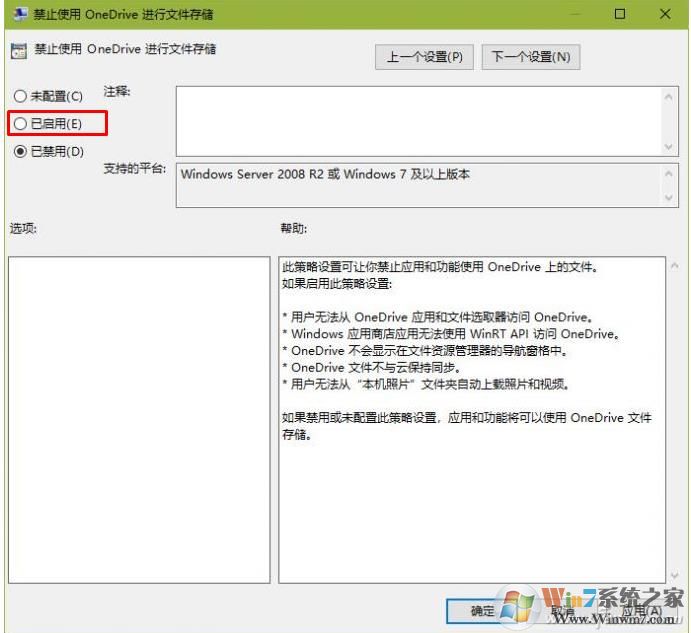
Task: Click the supported platform scroll down arrow
Action: [x=669, y=197]
